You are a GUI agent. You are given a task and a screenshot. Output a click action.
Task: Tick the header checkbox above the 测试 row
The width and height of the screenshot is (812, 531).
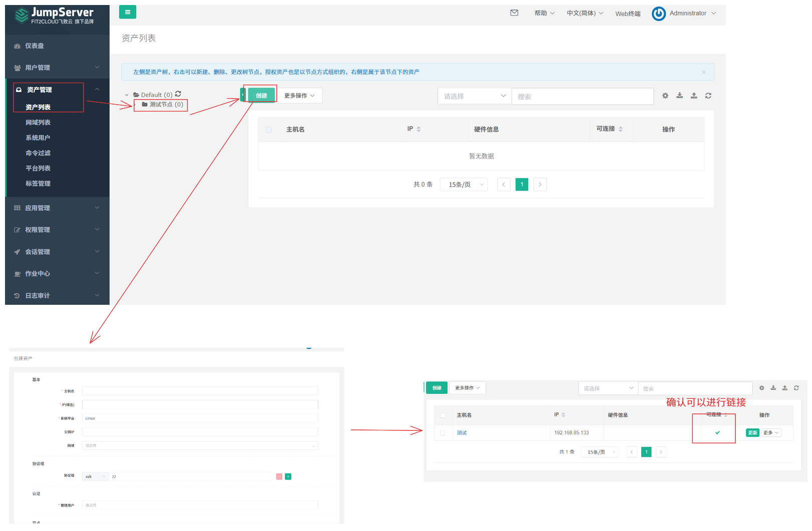point(443,415)
